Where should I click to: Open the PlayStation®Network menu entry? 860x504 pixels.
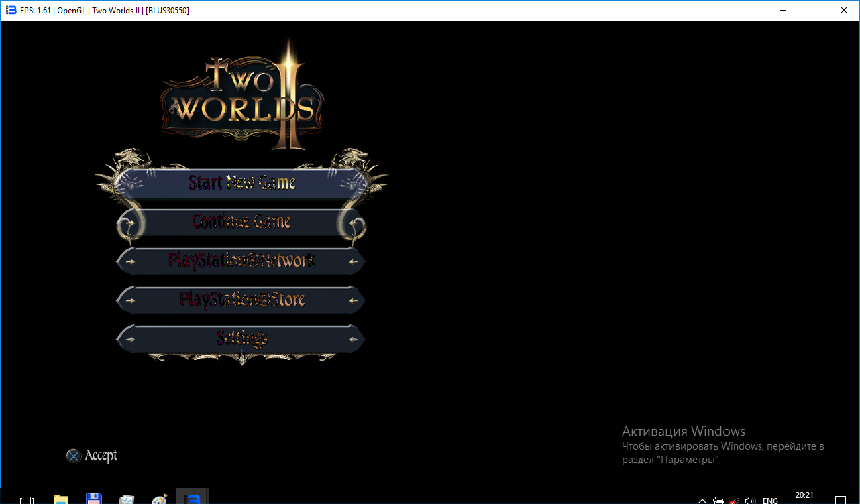pyautogui.click(x=241, y=261)
